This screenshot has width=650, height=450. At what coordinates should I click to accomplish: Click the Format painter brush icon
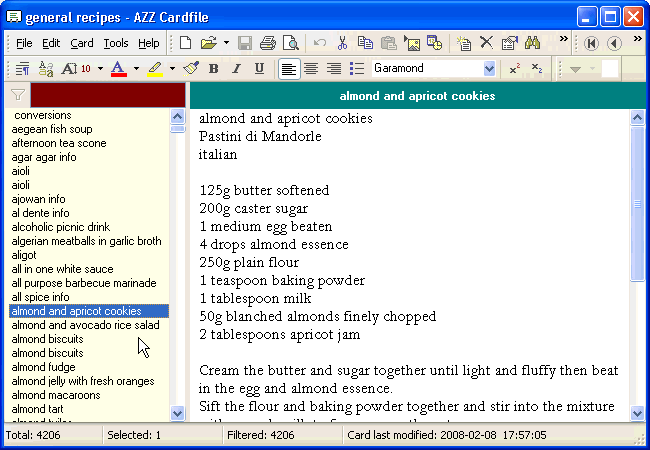(191, 68)
